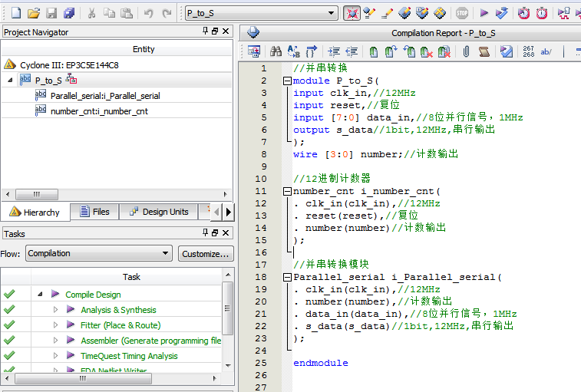This screenshot has height=392, width=581.
Task: Toggle line numbers with the 267/268 icon
Action: point(528,52)
